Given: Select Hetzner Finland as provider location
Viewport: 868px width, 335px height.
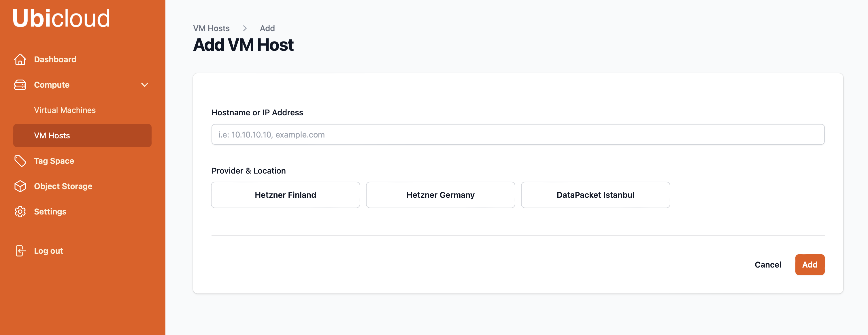Looking at the screenshot, I should coord(285,195).
